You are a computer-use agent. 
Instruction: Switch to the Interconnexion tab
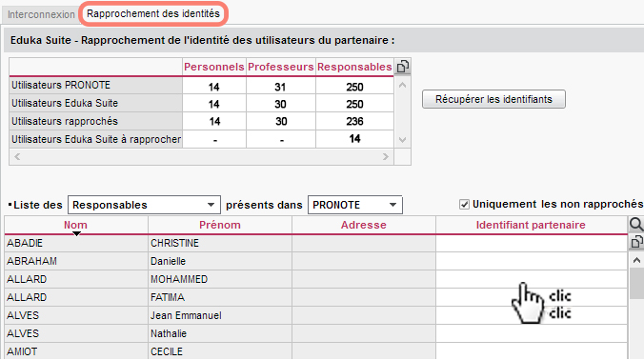tap(41, 14)
